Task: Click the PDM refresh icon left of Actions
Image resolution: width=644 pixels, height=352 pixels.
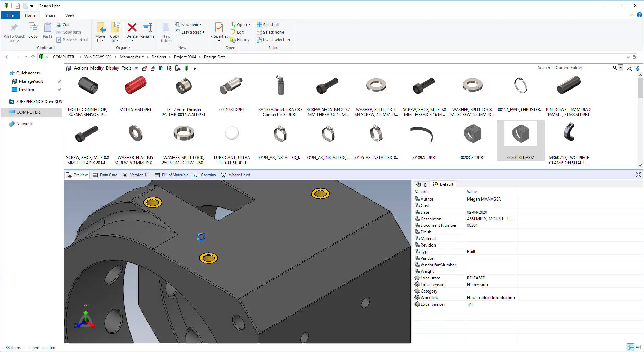Action: [69, 68]
